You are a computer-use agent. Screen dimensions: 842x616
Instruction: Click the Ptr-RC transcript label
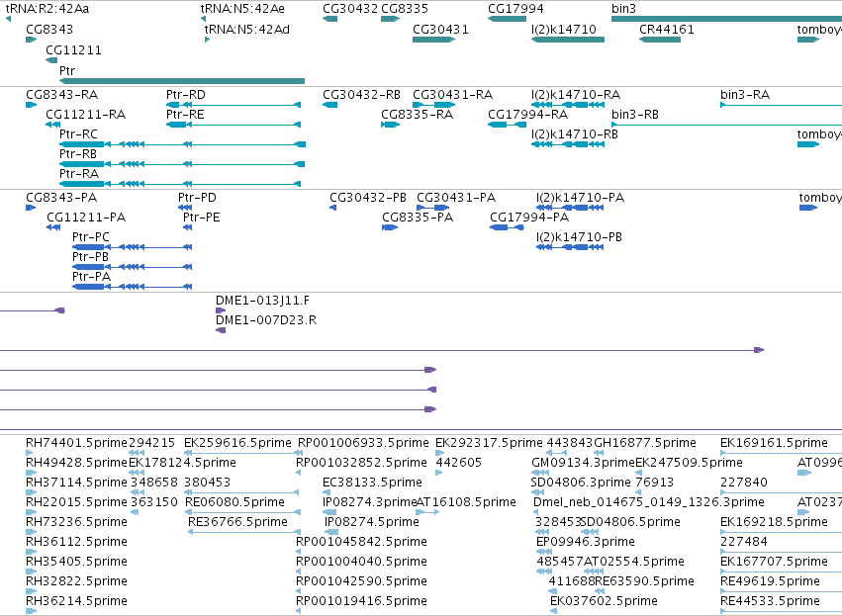[78, 134]
